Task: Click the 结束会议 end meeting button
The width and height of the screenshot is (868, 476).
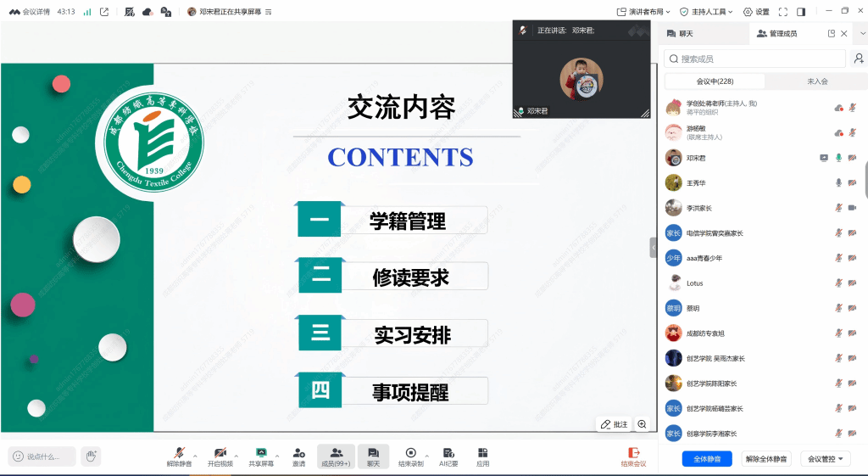Action: coord(633,456)
